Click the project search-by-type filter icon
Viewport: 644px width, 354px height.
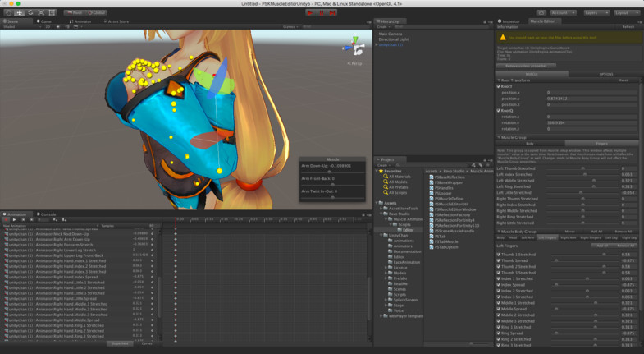[473, 165]
